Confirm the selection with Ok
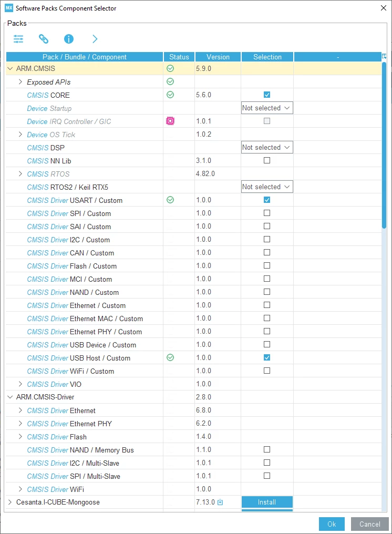 (332, 524)
